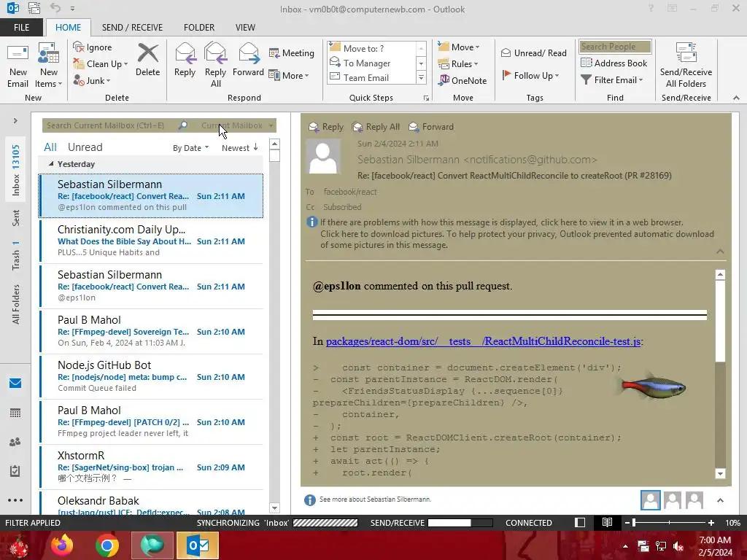The width and height of the screenshot is (747, 560).
Task: Toggle the Newest sort order
Action: point(239,148)
